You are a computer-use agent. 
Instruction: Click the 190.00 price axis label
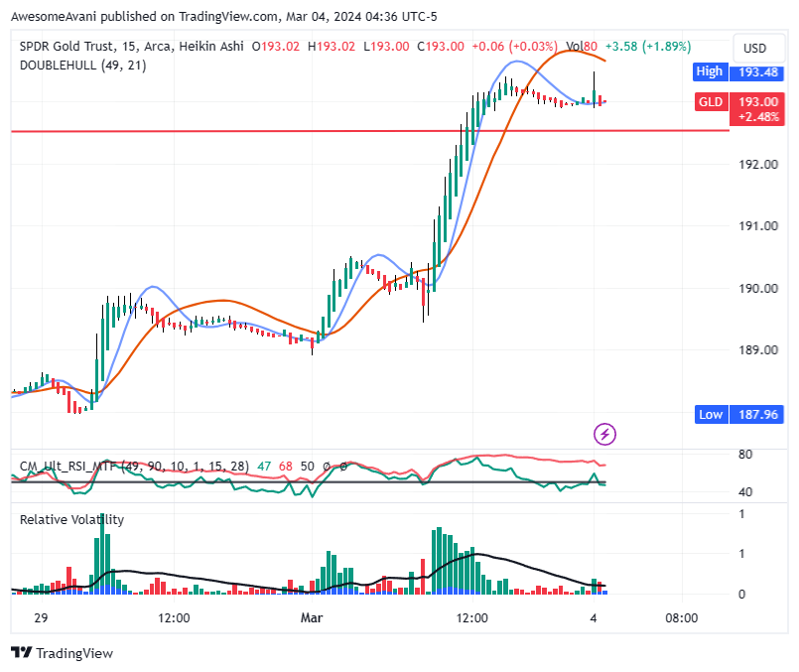758,289
